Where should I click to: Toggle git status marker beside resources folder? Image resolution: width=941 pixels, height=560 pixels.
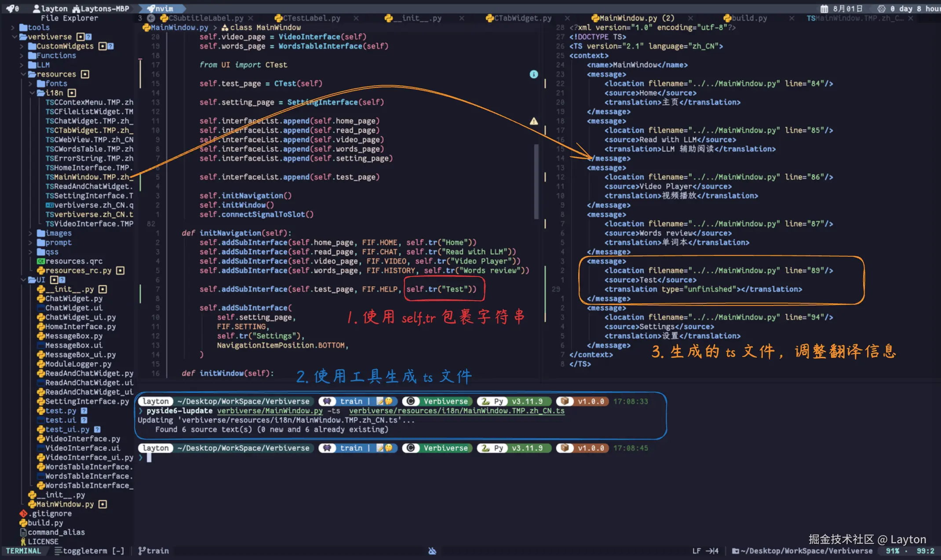[x=85, y=74]
